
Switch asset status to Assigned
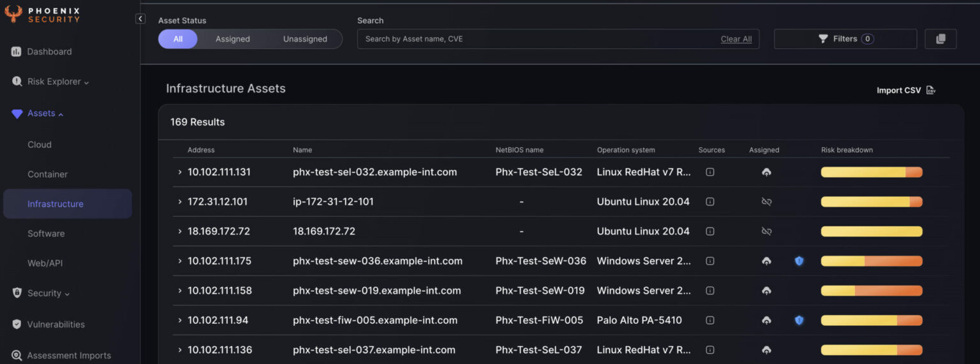click(x=232, y=39)
